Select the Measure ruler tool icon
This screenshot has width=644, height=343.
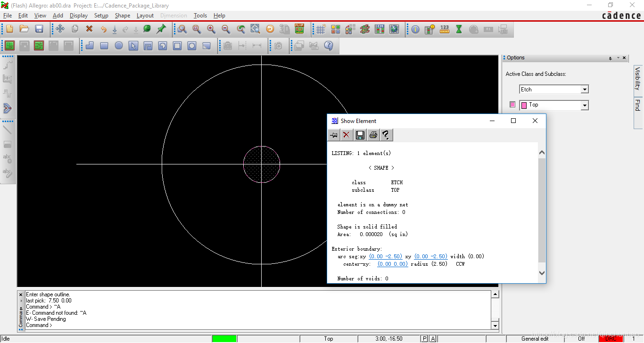[x=444, y=29]
